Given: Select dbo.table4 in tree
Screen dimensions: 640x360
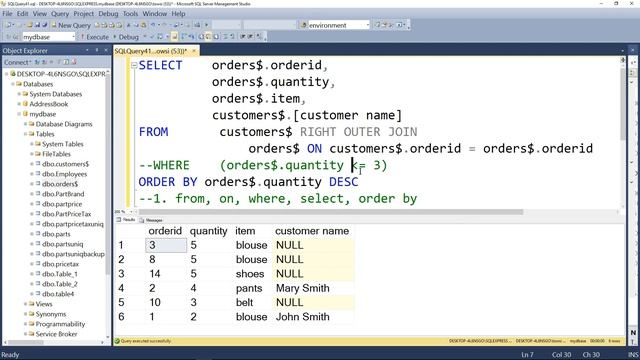Looking at the screenshot, I should coord(58,294).
